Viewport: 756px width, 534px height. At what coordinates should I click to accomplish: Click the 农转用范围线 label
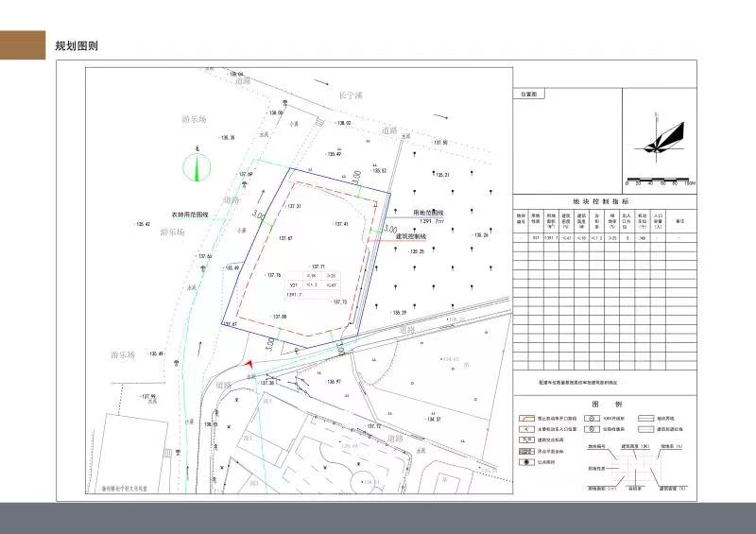tap(196, 215)
